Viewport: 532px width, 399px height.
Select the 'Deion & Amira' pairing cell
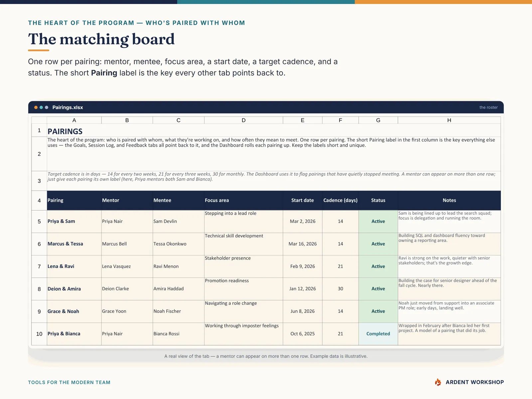[74, 289]
